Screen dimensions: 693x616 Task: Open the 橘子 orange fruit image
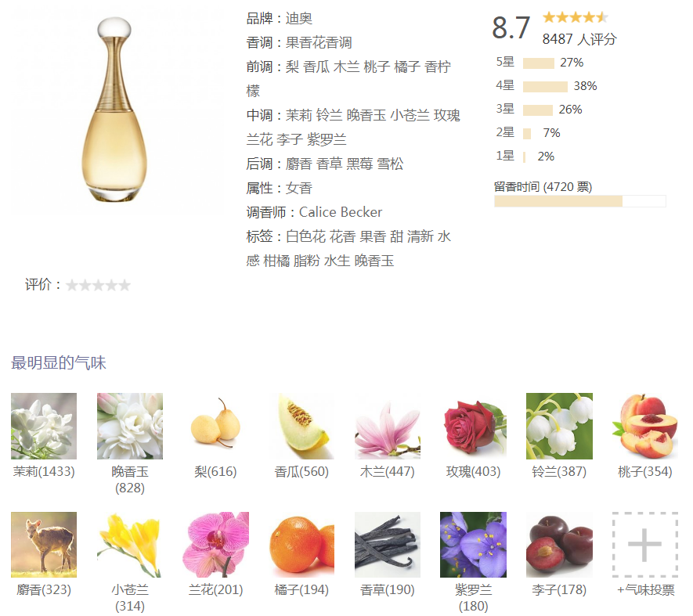301,545
